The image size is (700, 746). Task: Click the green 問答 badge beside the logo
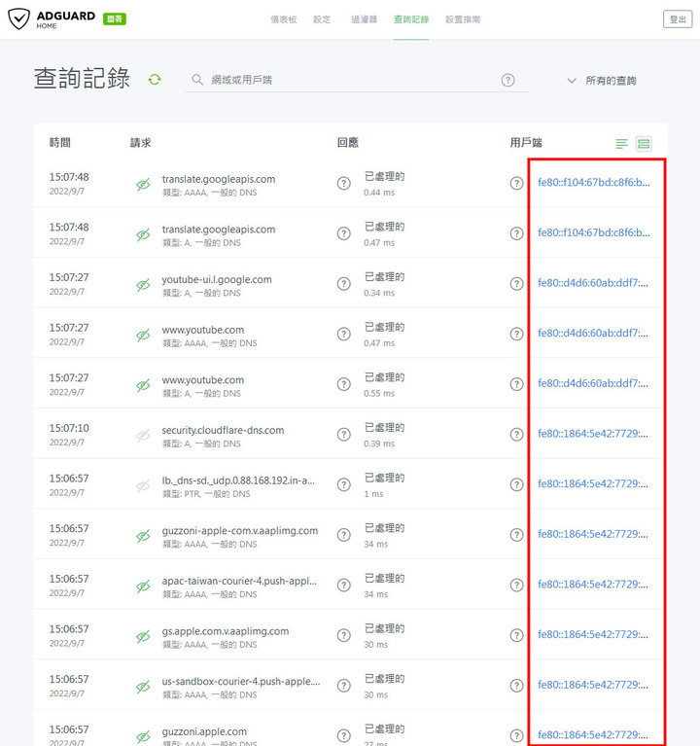click(x=114, y=19)
